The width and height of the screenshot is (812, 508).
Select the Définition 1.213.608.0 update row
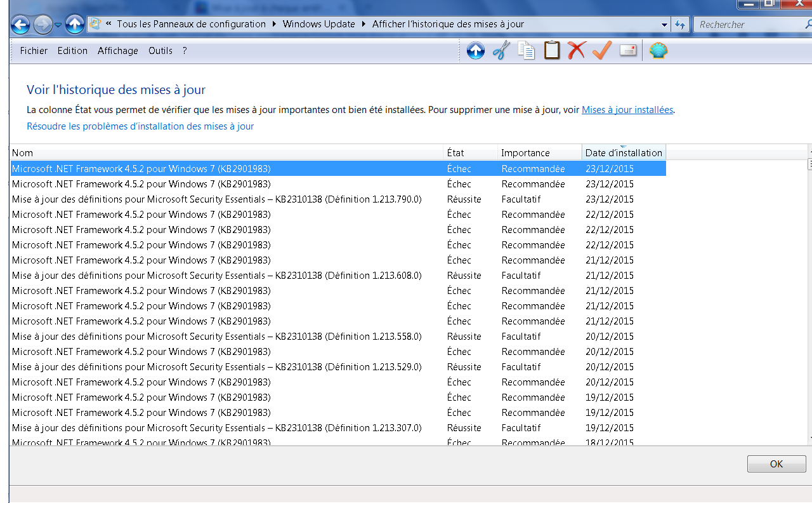pos(338,276)
